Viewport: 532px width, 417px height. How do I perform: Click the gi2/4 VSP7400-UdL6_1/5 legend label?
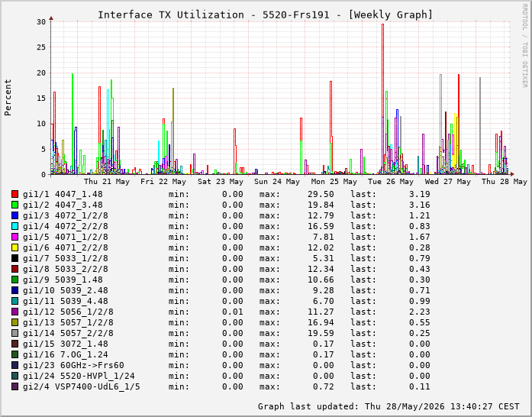[x=82, y=386]
